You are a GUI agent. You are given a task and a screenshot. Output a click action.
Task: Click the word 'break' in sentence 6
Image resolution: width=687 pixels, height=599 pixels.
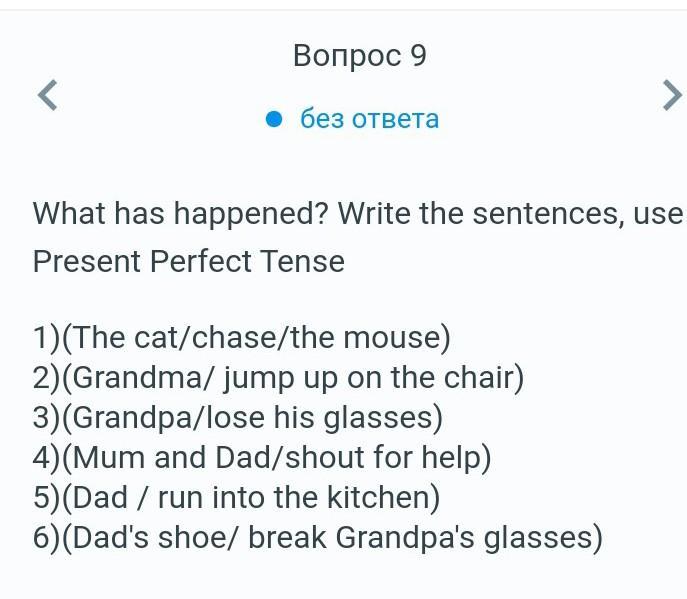[x=287, y=537]
